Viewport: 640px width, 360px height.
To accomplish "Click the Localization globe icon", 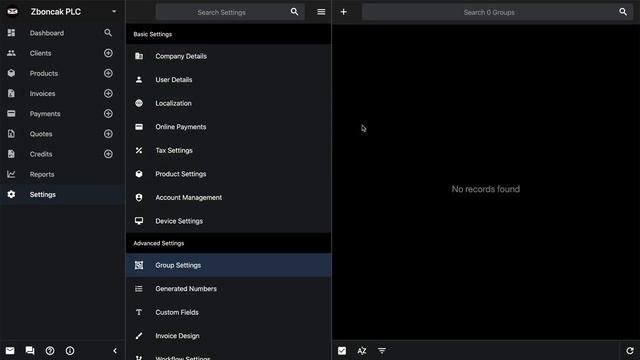I will click(139, 103).
